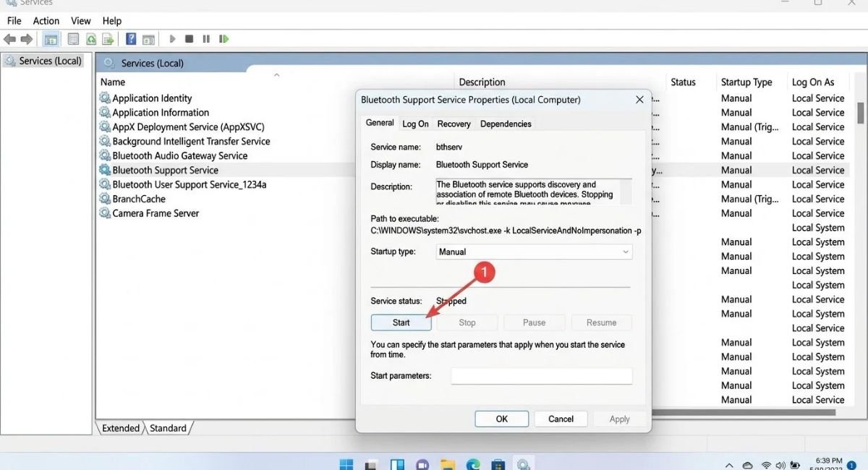Switch to the Standard view tab

coord(168,428)
